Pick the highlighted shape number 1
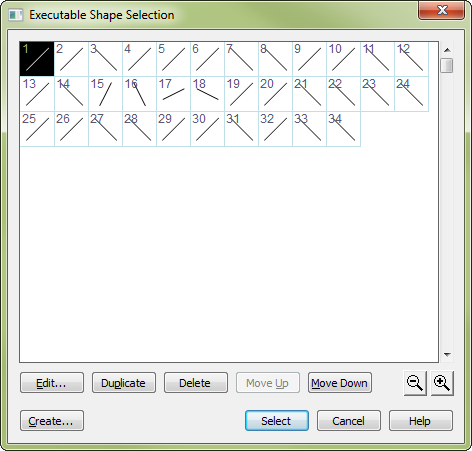The width and height of the screenshot is (472, 451). 37,59
